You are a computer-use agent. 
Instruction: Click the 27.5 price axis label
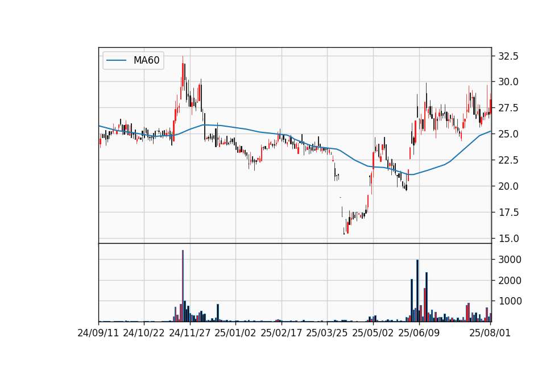[x=508, y=108]
